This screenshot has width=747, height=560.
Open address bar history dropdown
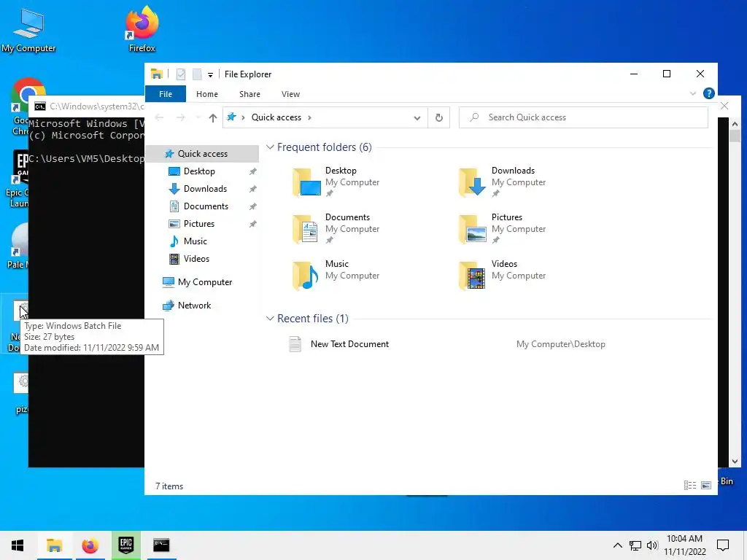[417, 117]
